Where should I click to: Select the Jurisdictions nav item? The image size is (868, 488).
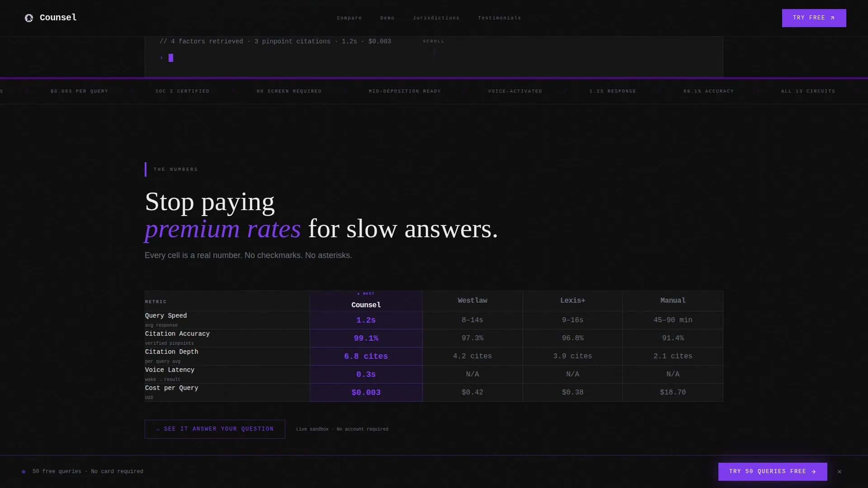[x=436, y=18]
